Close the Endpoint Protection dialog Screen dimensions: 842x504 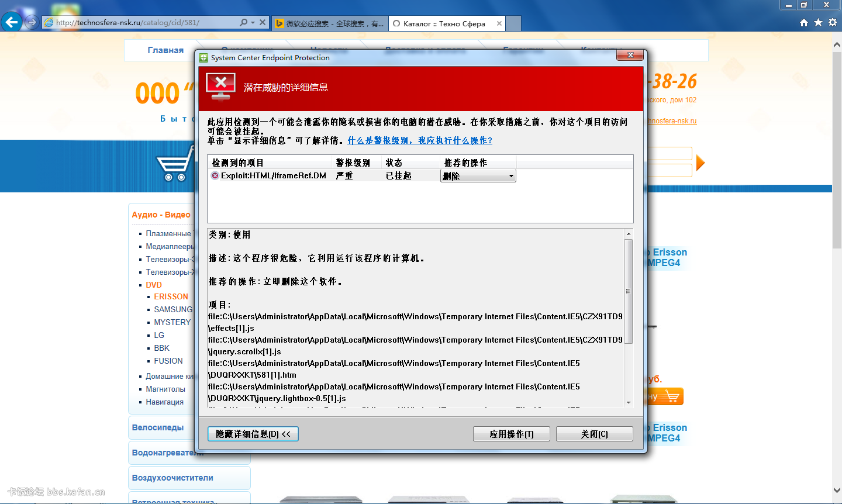(x=630, y=55)
